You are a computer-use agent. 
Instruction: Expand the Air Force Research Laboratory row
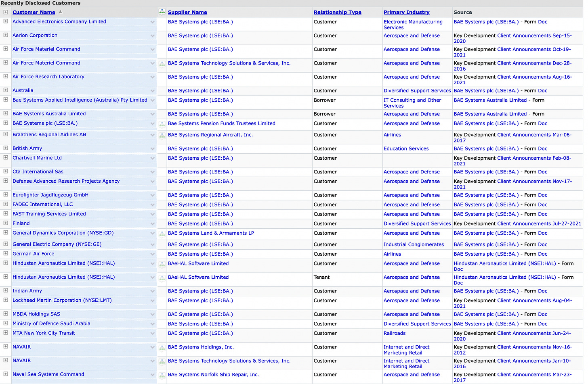(x=6, y=76)
